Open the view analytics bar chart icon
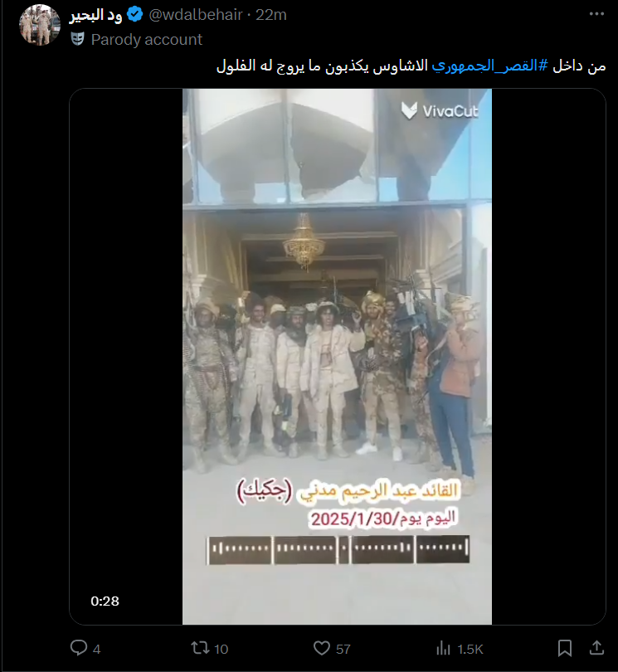The width and height of the screenshot is (618, 672). tap(443, 648)
